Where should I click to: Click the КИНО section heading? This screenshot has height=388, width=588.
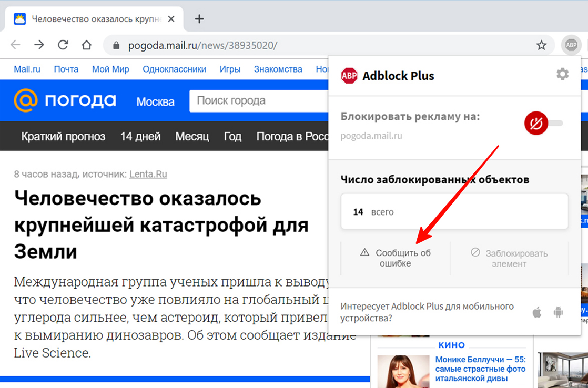point(451,345)
